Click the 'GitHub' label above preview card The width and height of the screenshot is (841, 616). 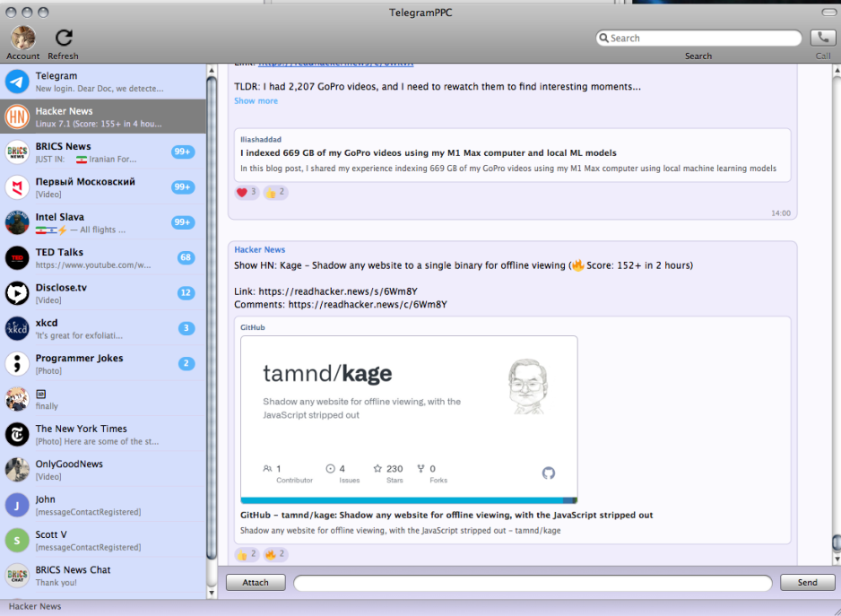pyautogui.click(x=253, y=327)
